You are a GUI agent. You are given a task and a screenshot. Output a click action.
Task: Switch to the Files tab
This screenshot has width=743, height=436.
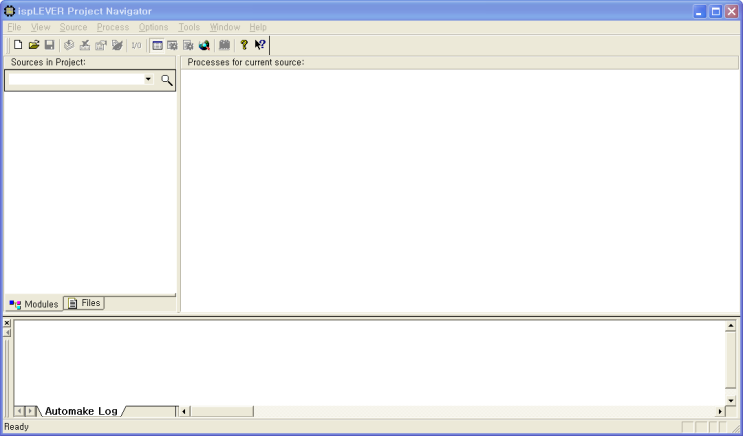pyautogui.click(x=85, y=303)
